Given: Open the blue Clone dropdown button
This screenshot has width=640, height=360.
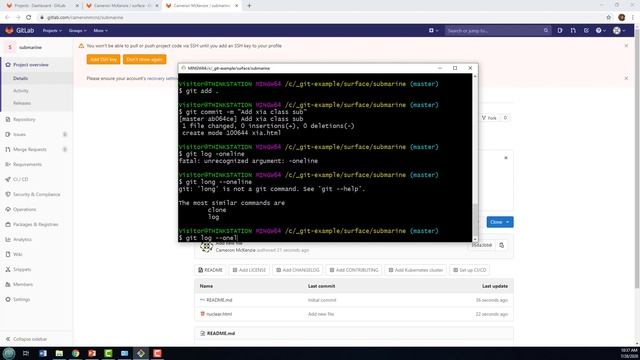Looking at the screenshot, I should [500, 222].
